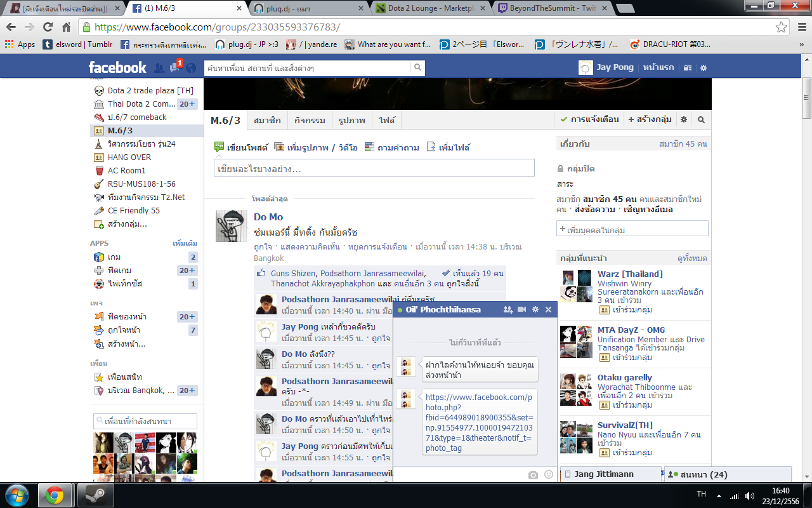This screenshot has width=812, height=508.
Task: Click the create group button สร้างกลุ่ม in group header
Action: click(650, 119)
